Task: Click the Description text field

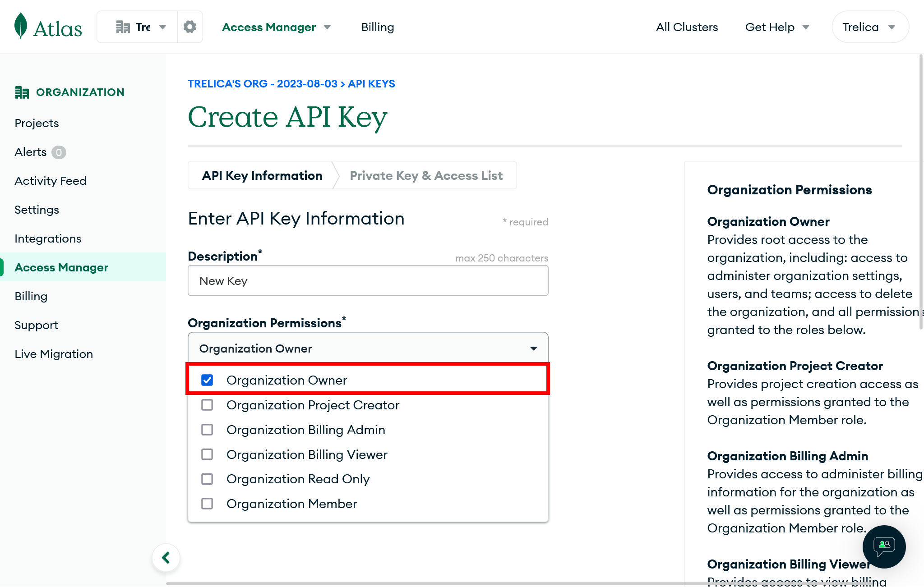Action: pyautogui.click(x=368, y=280)
